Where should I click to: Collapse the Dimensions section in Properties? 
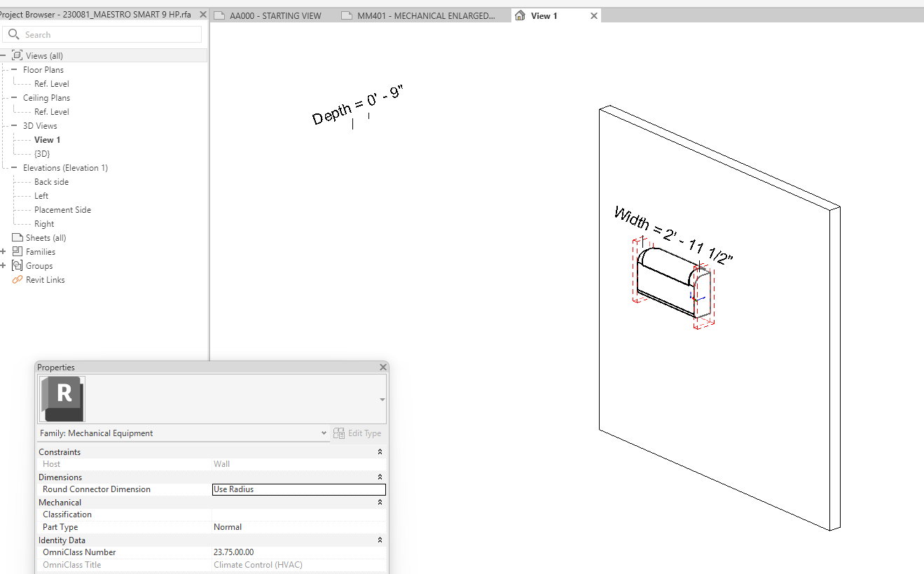(380, 477)
